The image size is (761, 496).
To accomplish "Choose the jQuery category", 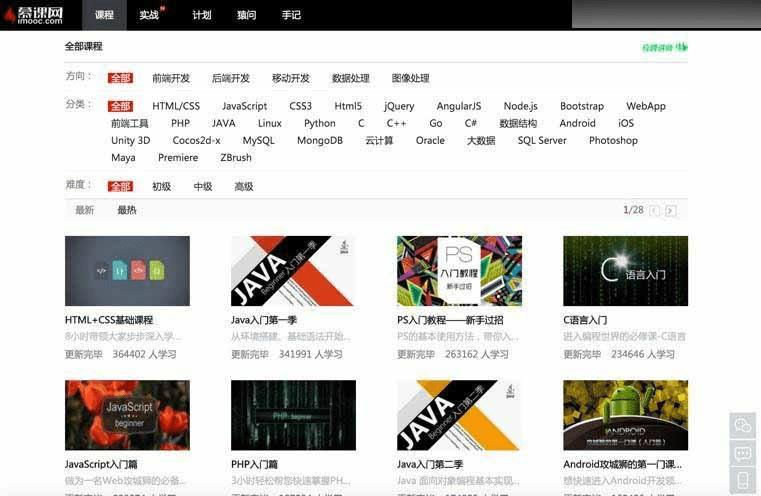I will click(x=399, y=106).
